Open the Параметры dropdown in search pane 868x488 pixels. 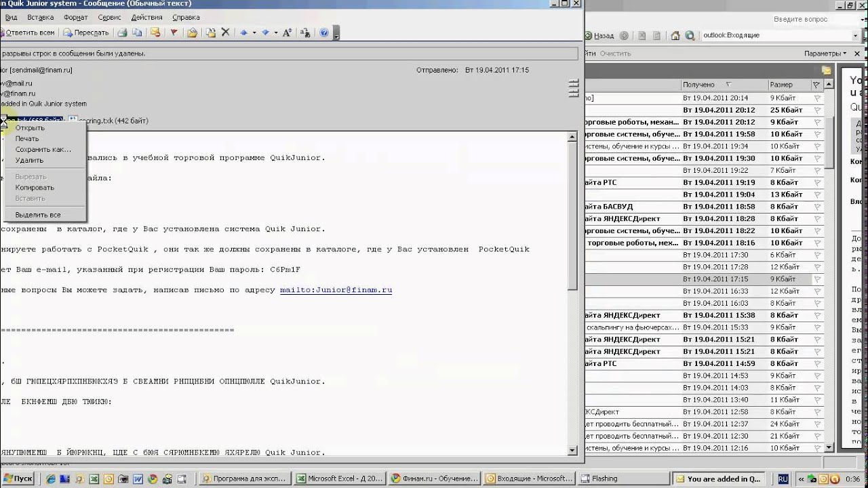[826, 53]
